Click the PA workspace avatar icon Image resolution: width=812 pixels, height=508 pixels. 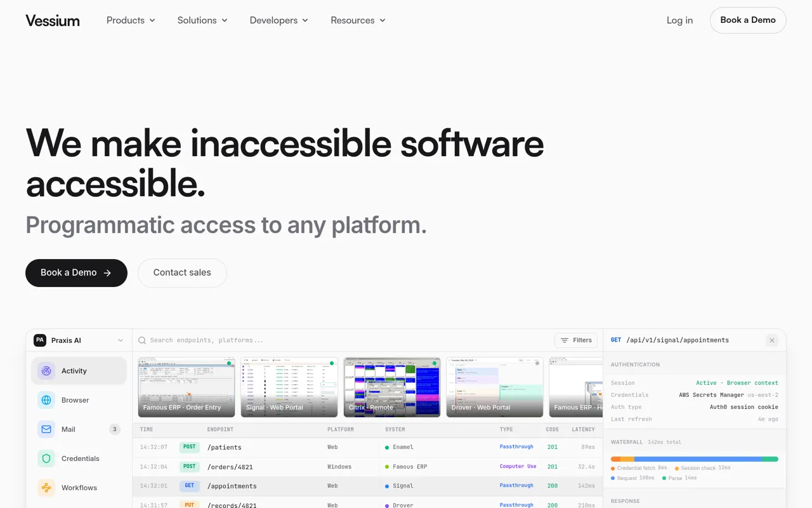(x=40, y=340)
